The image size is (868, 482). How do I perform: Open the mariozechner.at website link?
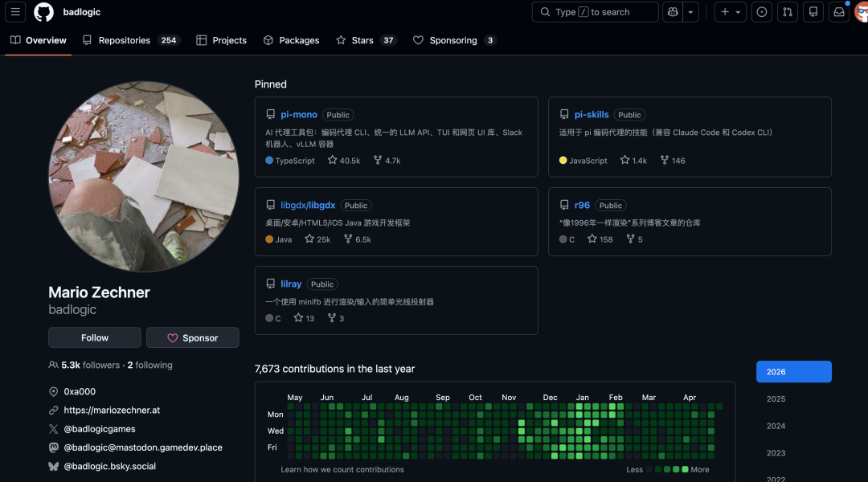click(112, 410)
